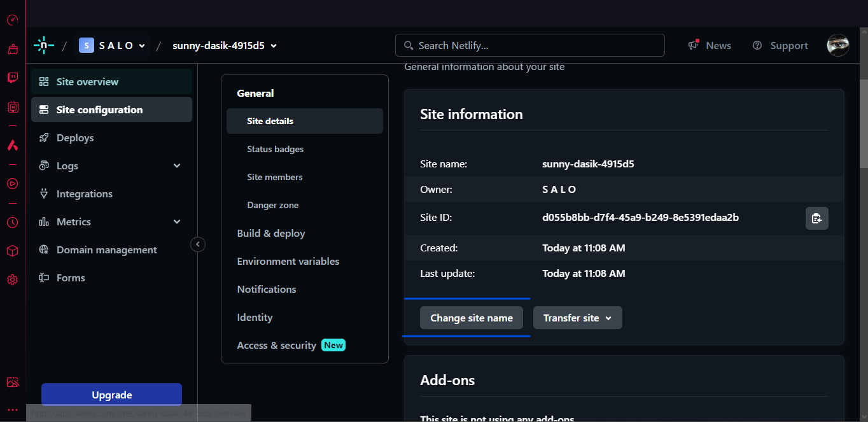Click the Created value Today at 11:08 AM

point(584,248)
